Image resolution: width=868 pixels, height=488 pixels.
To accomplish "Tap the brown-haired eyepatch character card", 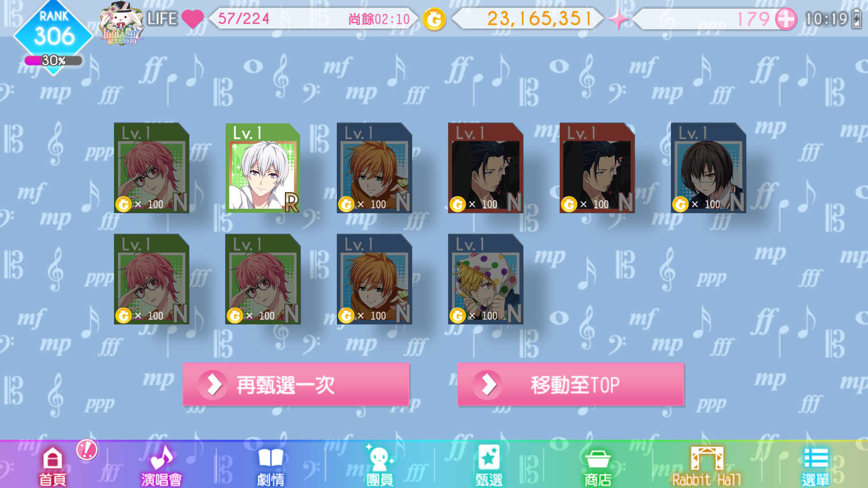I will (x=708, y=168).
